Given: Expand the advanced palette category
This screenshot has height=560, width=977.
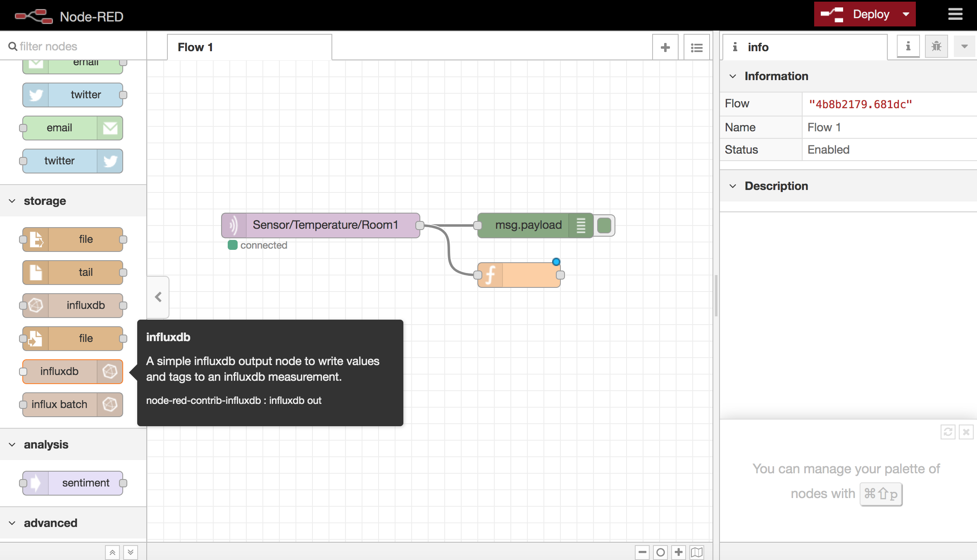Looking at the screenshot, I should point(73,523).
